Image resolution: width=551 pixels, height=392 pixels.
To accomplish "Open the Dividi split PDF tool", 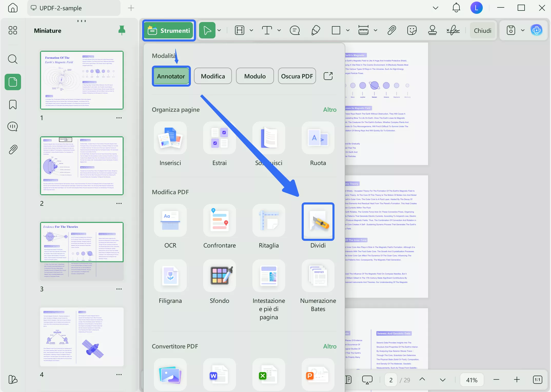I will [318, 222].
